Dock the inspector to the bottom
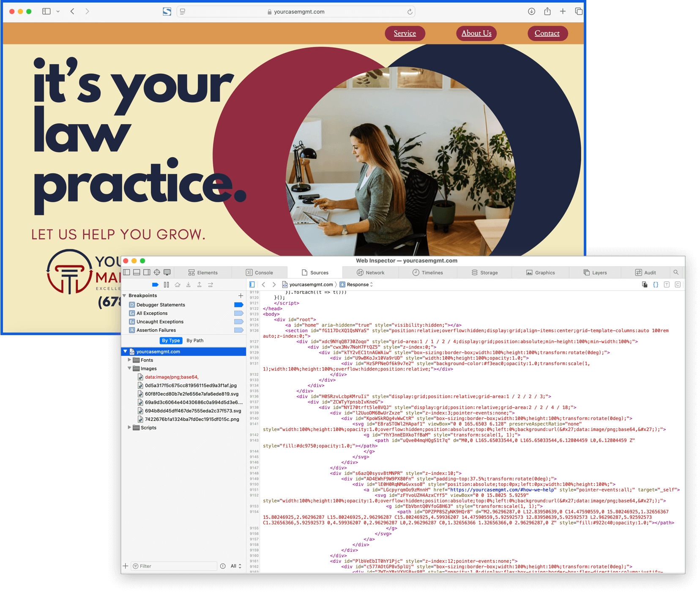Screen dimensions: 700x592 pos(137,273)
